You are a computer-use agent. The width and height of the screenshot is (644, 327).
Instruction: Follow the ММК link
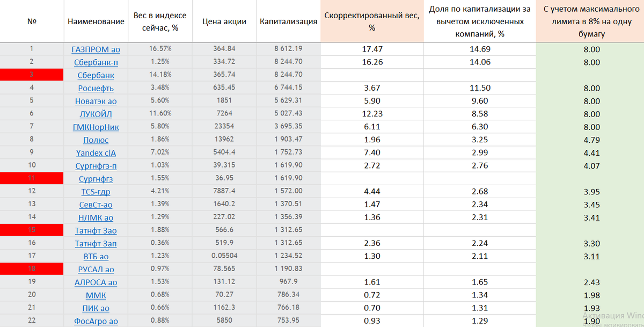point(96,295)
